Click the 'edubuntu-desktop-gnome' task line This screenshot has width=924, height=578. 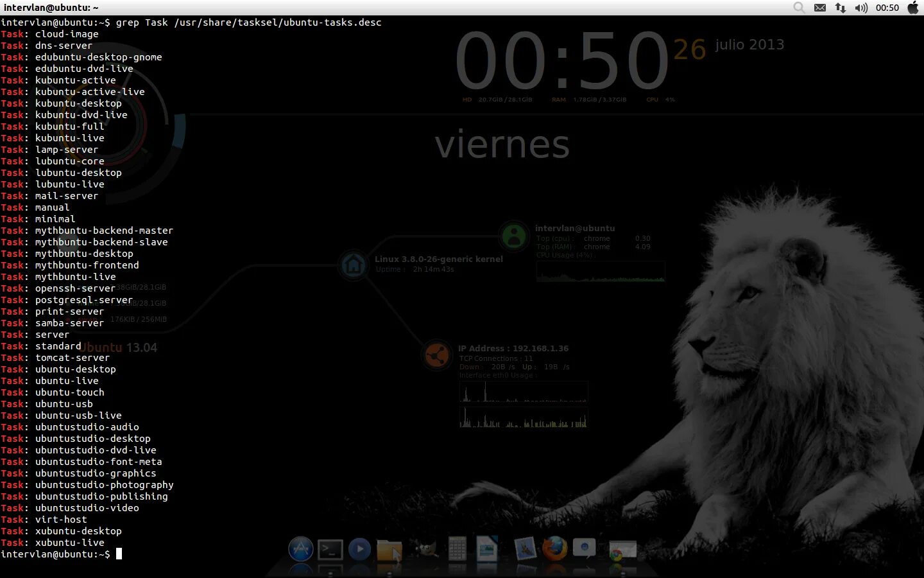coord(81,57)
